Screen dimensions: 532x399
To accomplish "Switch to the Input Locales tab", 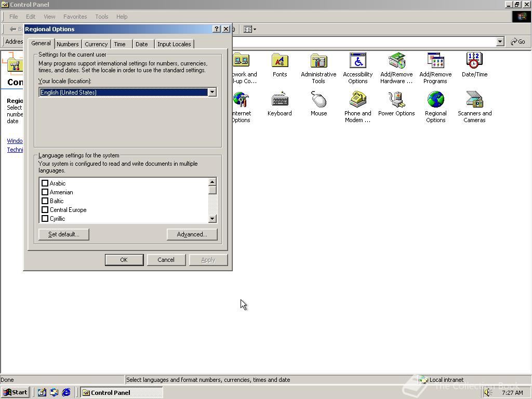I will (x=174, y=44).
